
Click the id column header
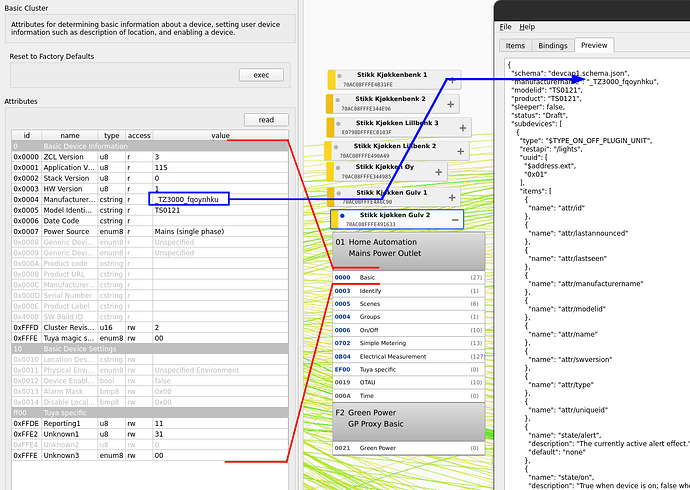26,135
